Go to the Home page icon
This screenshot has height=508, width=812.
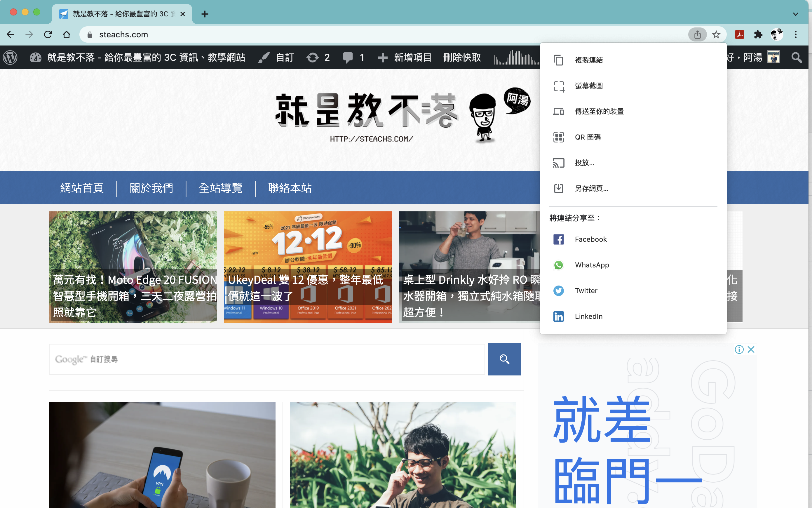pos(67,34)
